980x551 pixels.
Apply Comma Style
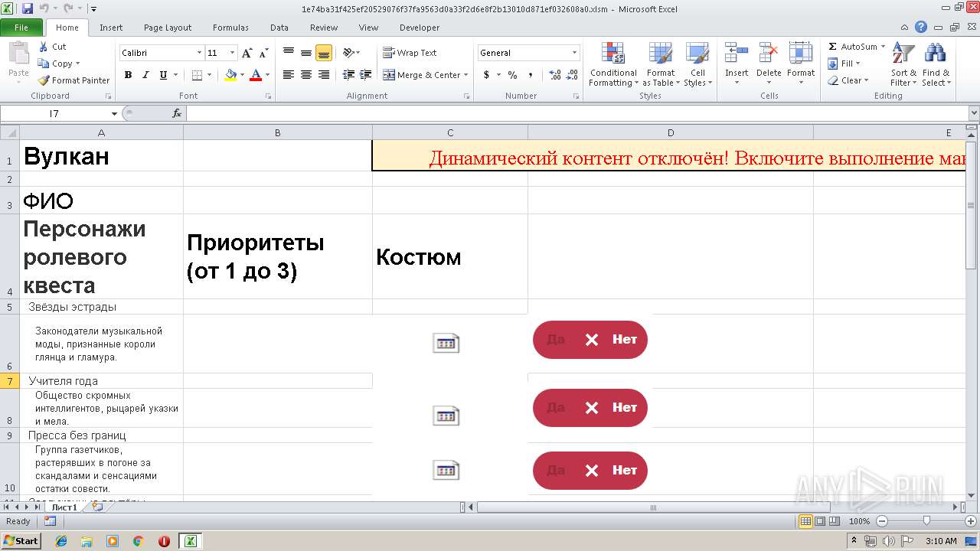click(531, 75)
